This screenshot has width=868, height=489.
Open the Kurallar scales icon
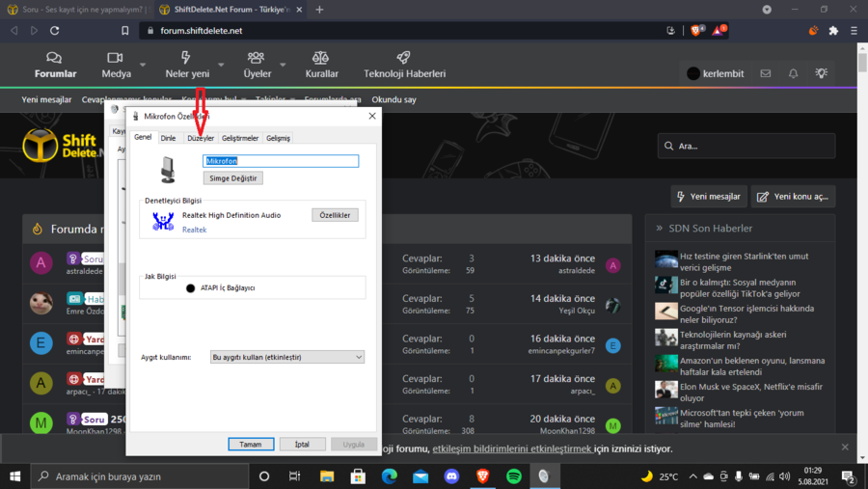(321, 59)
